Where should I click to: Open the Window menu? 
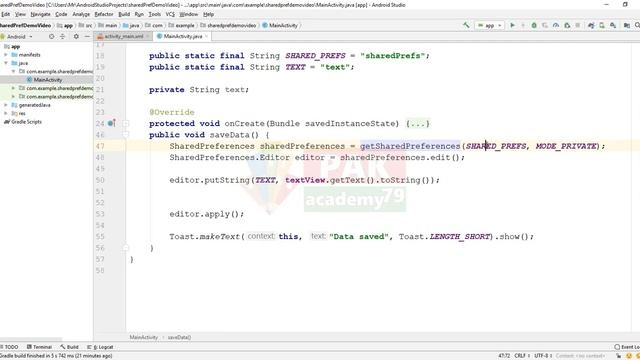tap(189, 14)
